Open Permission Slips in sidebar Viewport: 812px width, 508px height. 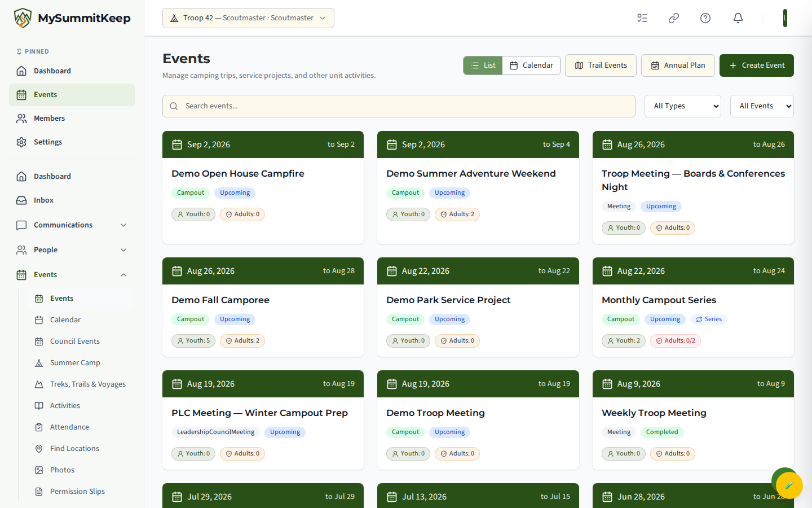point(81,492)
